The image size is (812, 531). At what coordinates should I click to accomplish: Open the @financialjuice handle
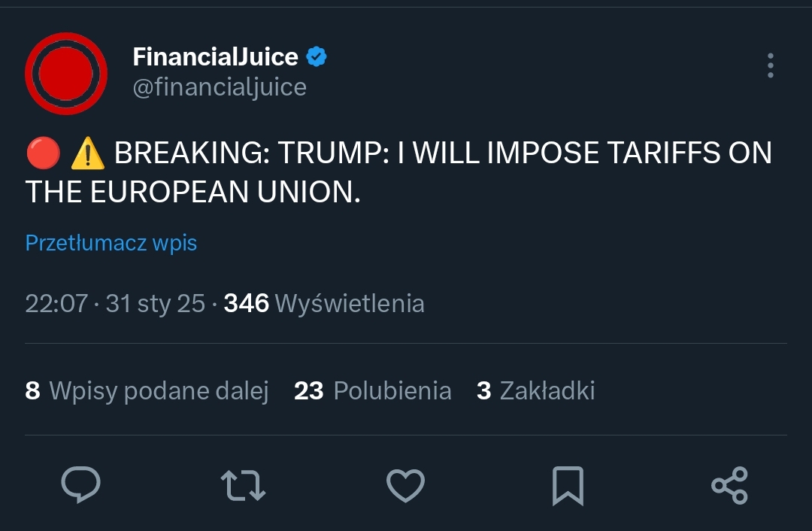click(x=220, y=87)
